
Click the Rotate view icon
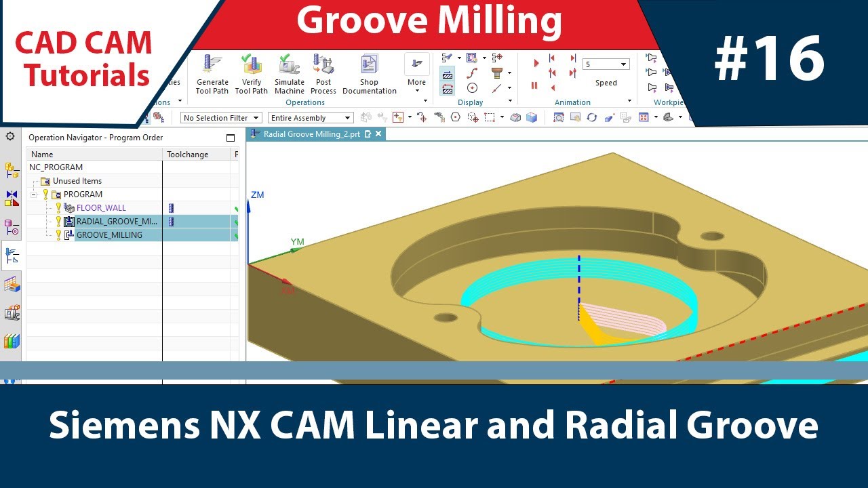[x=592, y=117]
